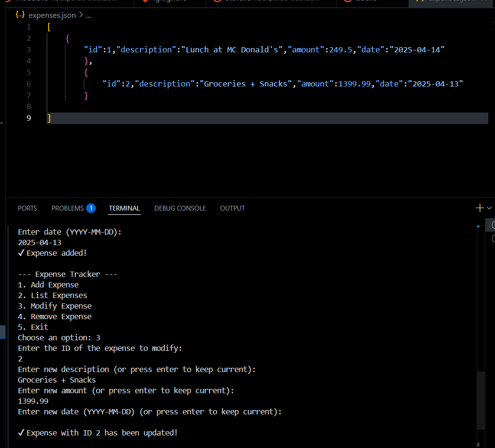Click the "Groceries + Snacks" string in the editor

pos(246,84)
